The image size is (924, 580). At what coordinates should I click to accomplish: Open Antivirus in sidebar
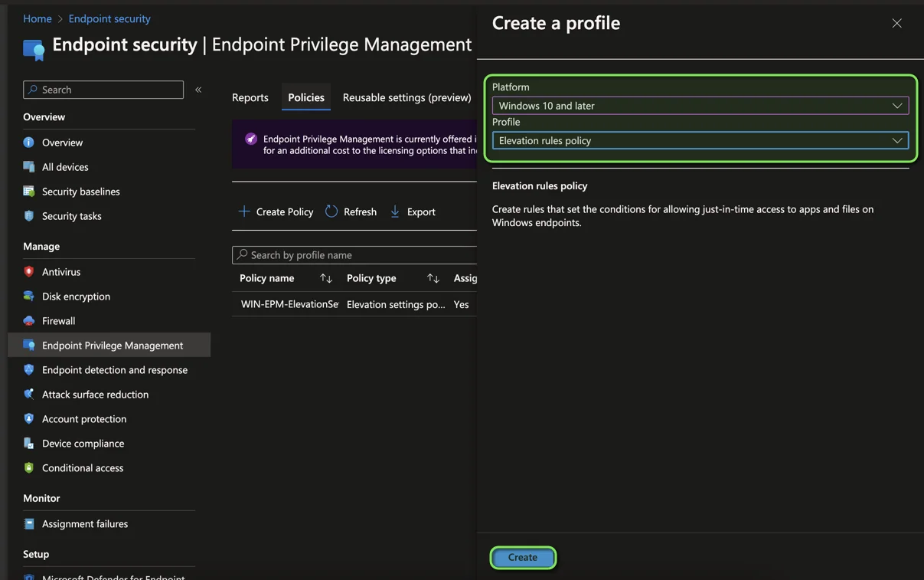coord(61,272)
